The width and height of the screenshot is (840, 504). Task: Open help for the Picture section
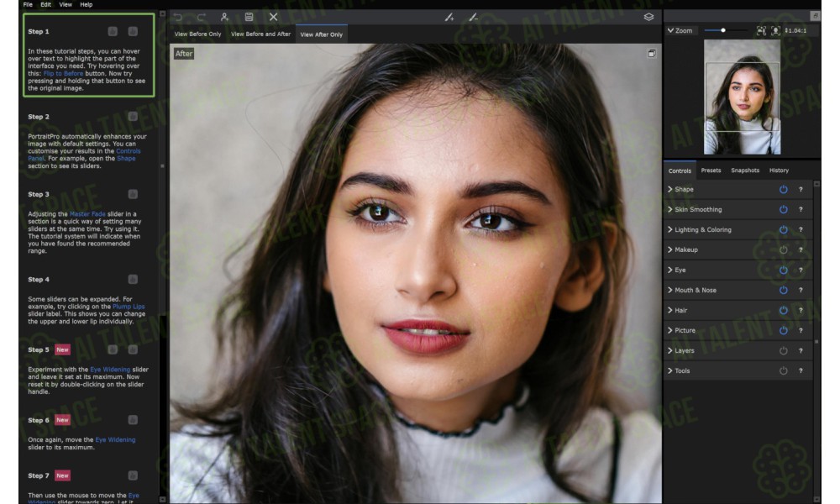pyautogui.click(x=801, y=330)
